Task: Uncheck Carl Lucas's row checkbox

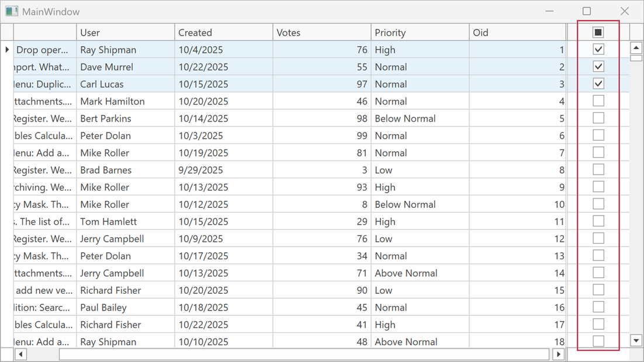Action: point(598,83)
